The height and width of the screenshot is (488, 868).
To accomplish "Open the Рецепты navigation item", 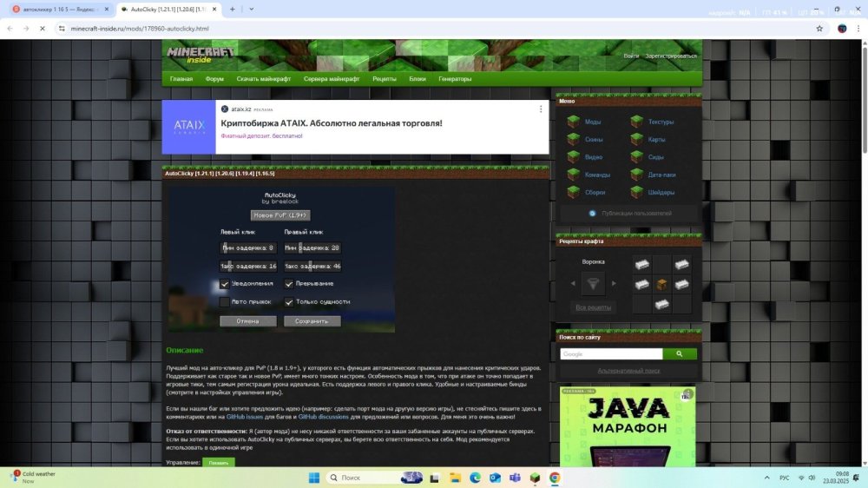I will pyautogui.click(x=385, y=79).
